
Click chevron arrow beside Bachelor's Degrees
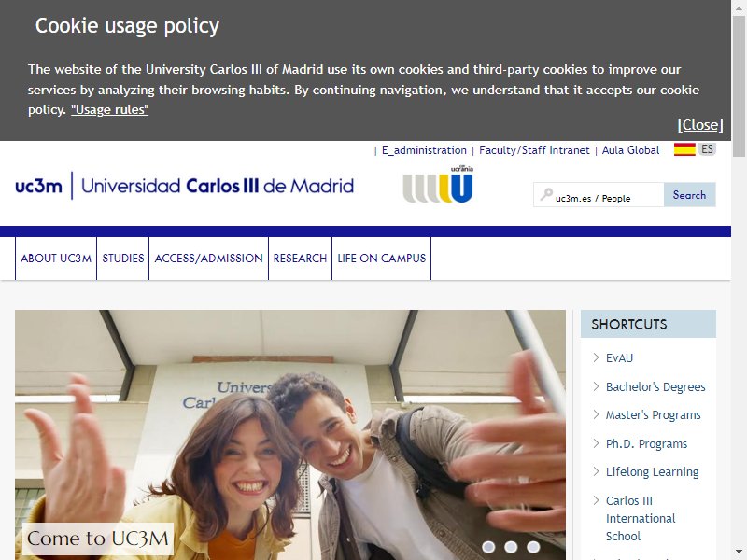596,386
